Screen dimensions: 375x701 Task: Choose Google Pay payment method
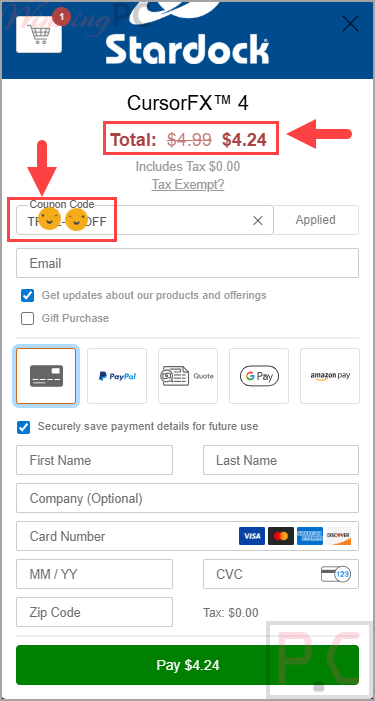pyautogui.click(x=259, y=376)
